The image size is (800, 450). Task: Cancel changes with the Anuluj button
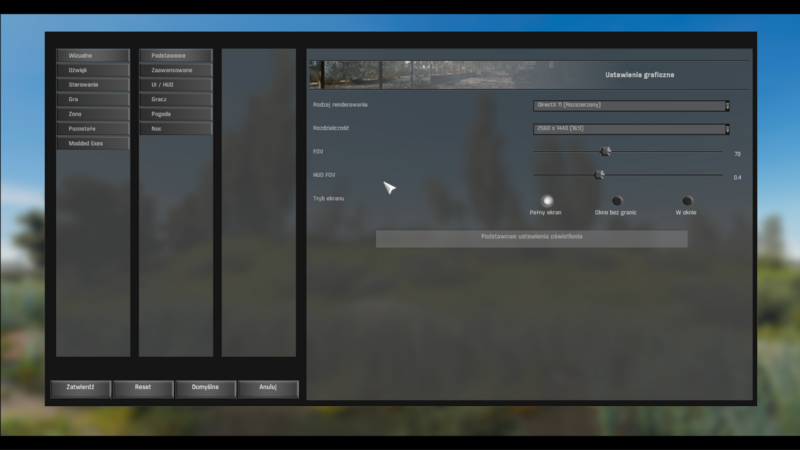[x=267, y=388]
